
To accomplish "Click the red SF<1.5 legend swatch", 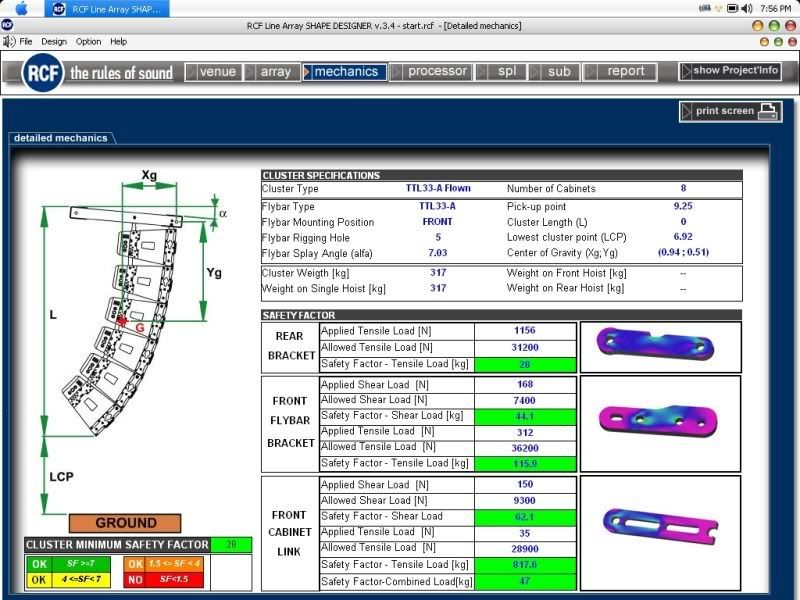I will pos(163,580).
